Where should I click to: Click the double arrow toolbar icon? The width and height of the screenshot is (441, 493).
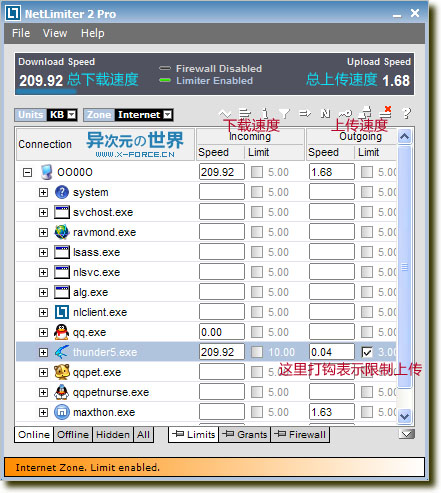tap(305, 114)
